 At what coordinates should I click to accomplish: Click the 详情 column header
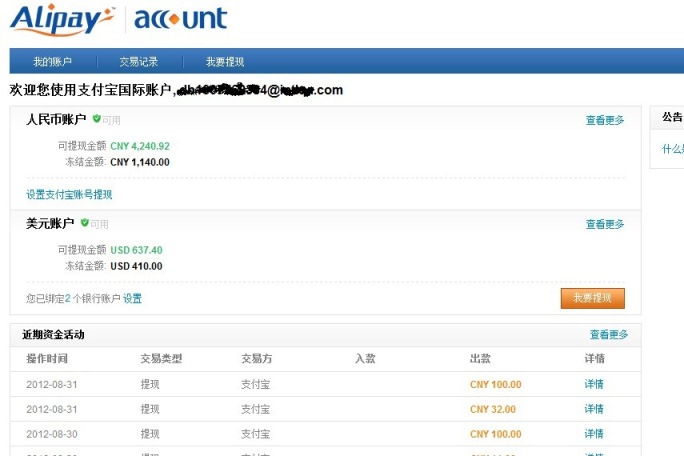(x=594, y=359)
